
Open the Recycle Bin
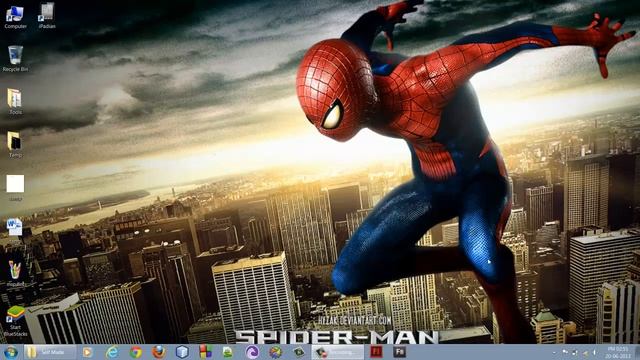(x=15, y=59)
